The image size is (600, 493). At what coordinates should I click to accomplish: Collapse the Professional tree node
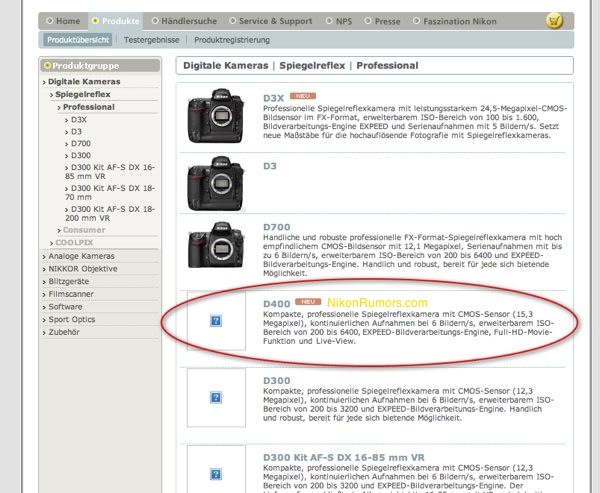pos(86,107)
